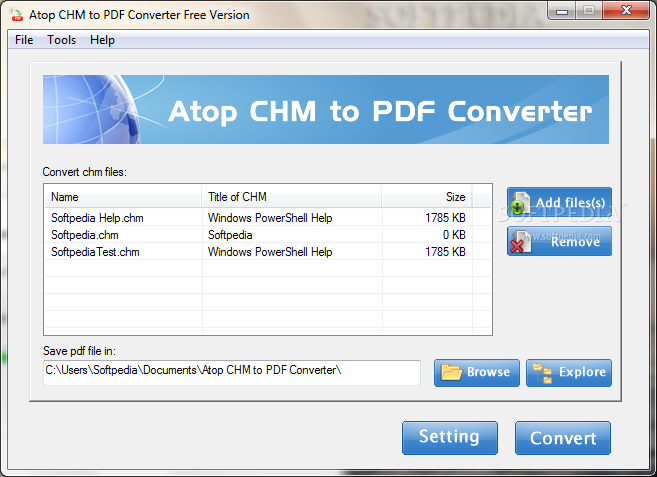Click the Windows PowerShell Help title for Softpedia Help.chm
Viewport: 657px width, 477px height.
click(270, 218)
